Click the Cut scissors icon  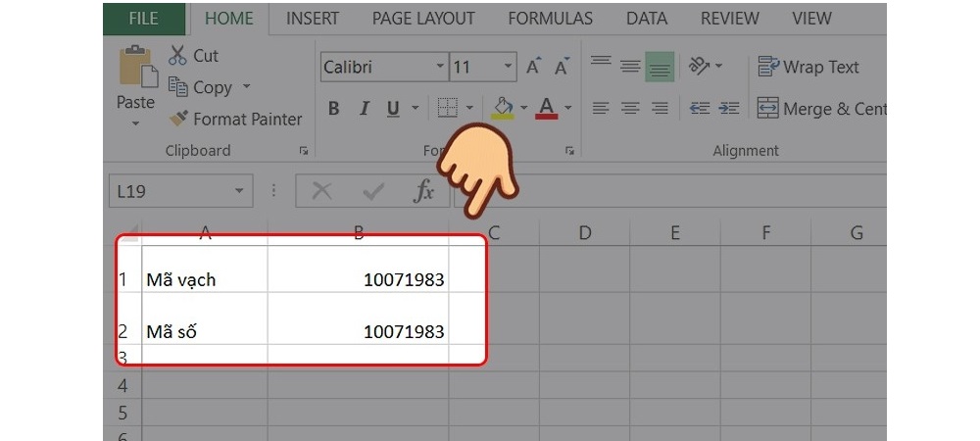(178, 56)
